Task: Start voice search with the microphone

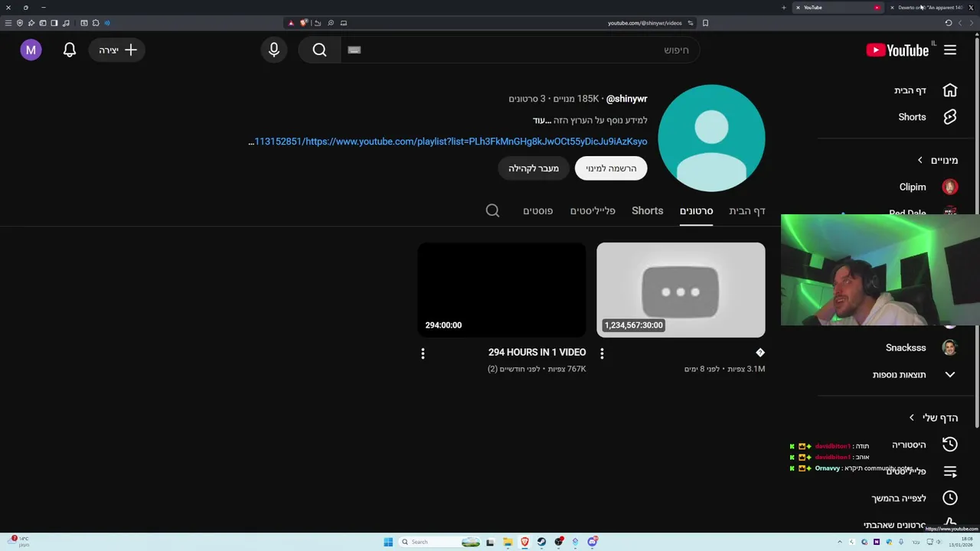Action: (274, 50)
